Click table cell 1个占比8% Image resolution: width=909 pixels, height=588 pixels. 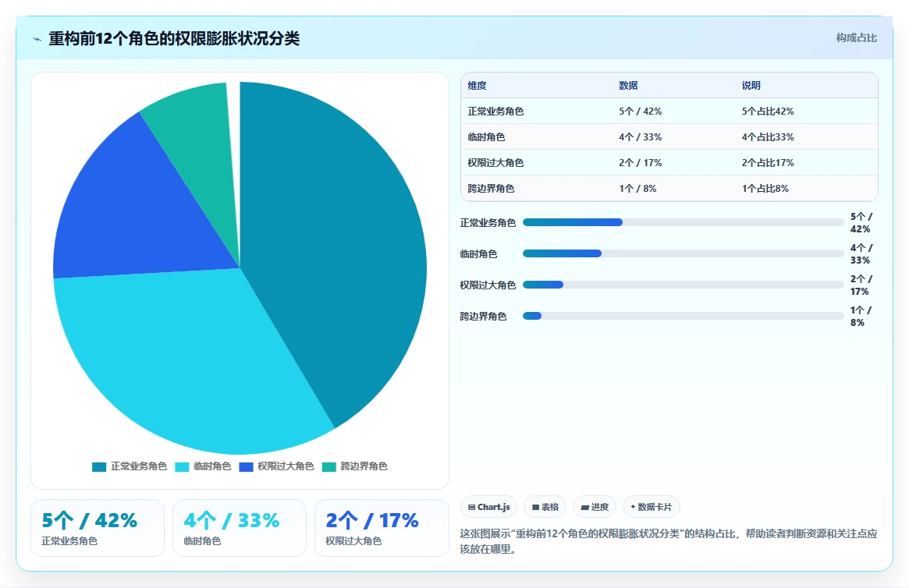tap(765, 189)
